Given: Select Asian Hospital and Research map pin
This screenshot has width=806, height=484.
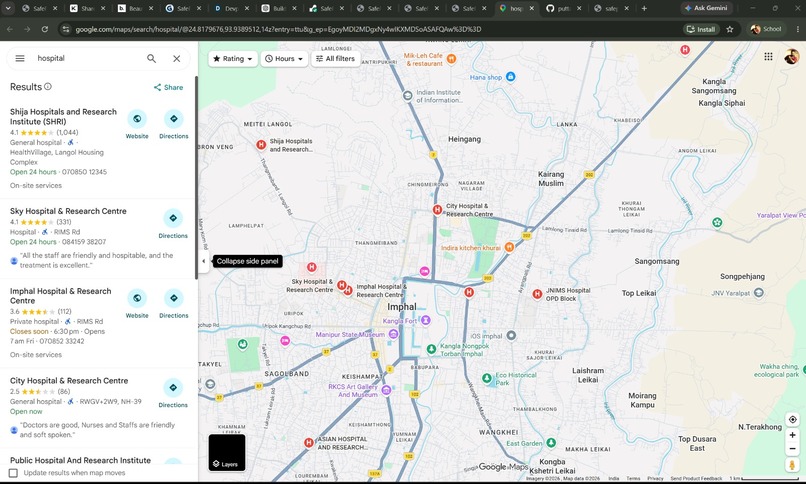Looking at the screenshot, I should coord(308,443).
